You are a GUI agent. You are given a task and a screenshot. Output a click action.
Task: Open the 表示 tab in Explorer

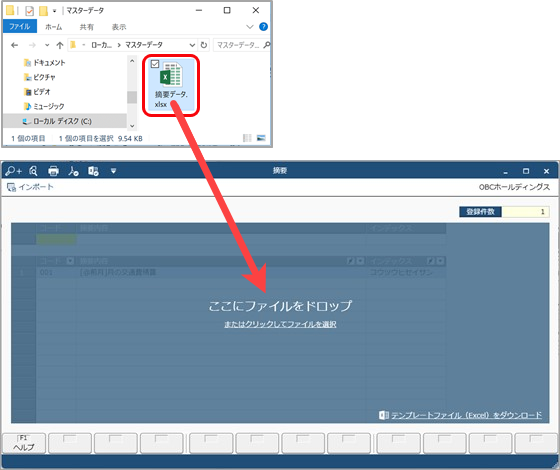point(119,27)
